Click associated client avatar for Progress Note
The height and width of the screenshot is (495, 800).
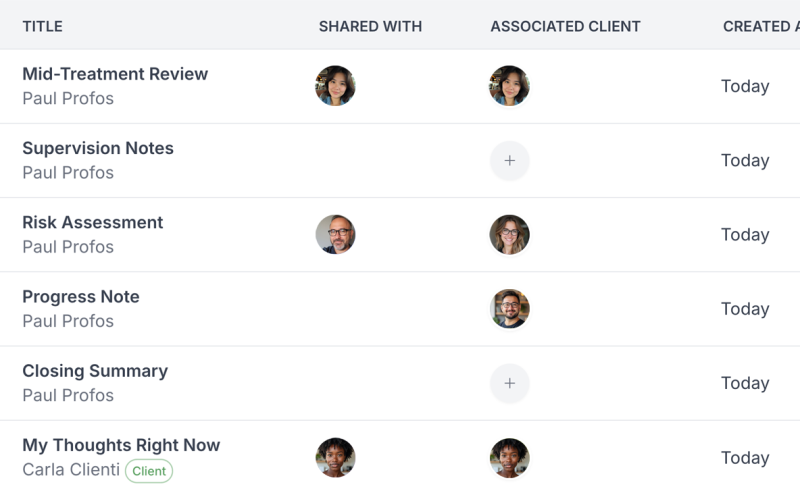(x=509, y=309)
